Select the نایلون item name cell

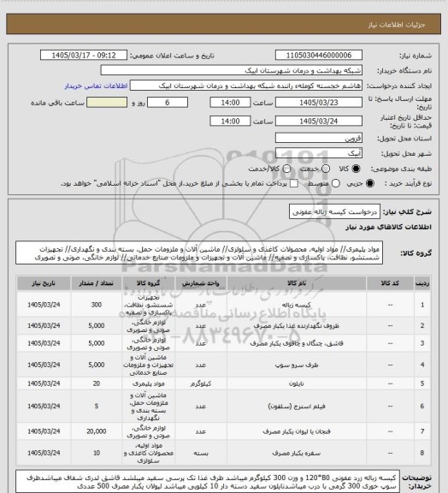(297, 383)
